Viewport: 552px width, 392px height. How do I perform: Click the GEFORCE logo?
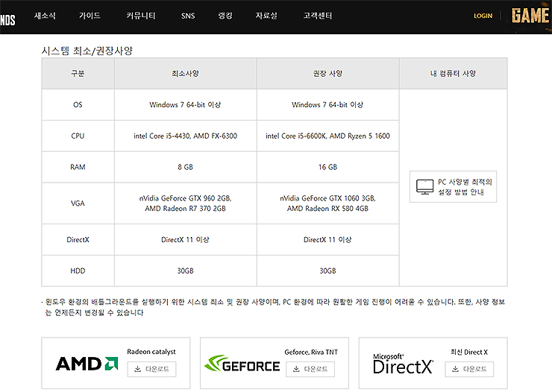pyautogui.click(x=242, y=364)
